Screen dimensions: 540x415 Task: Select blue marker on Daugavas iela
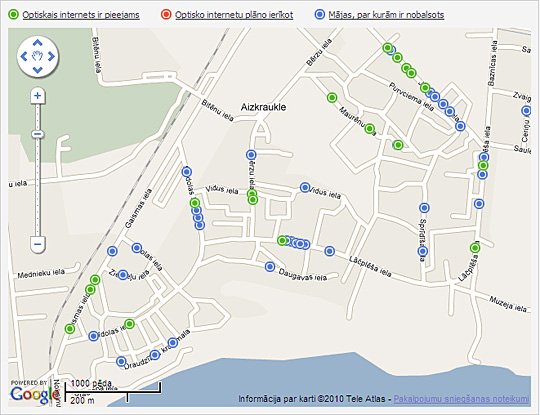point(270,267)
